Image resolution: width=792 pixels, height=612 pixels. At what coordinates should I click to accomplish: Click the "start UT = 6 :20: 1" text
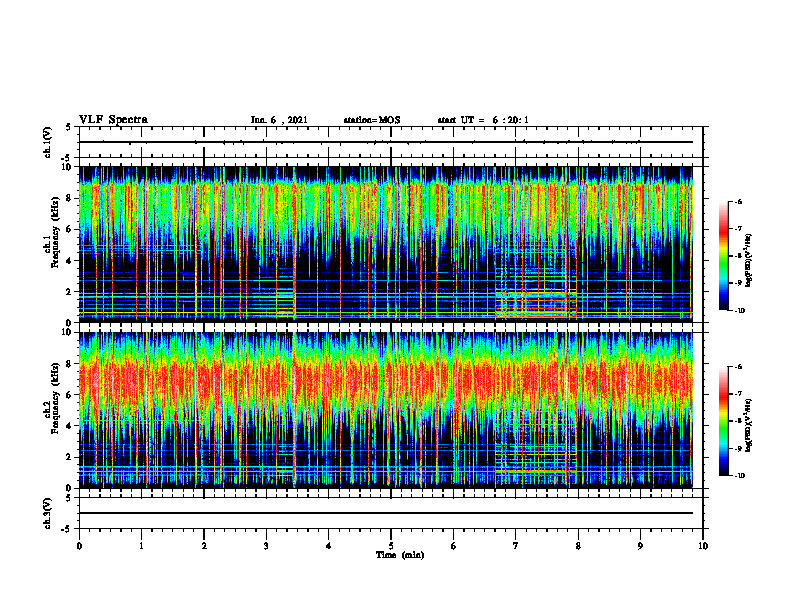tap(483, 120)
